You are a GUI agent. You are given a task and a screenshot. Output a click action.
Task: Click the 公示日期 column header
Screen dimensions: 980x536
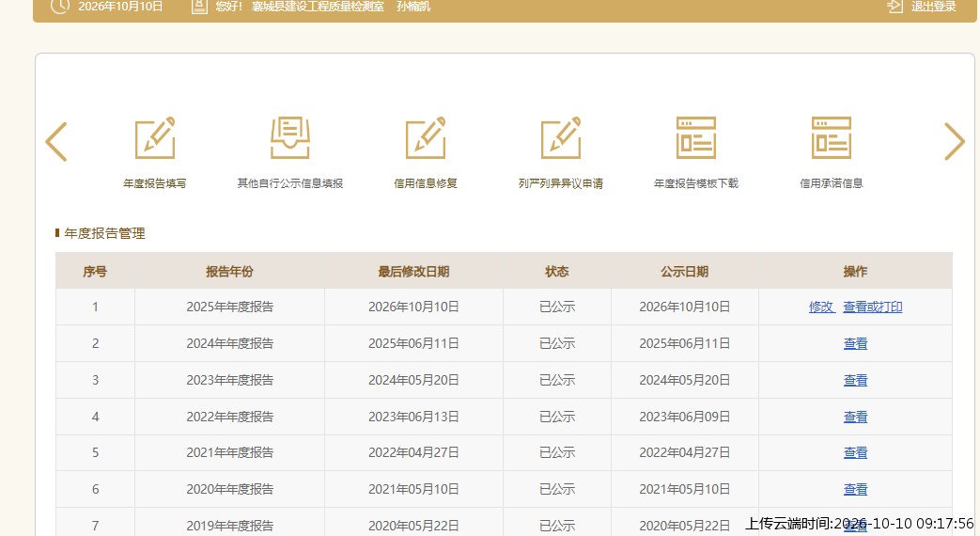pos(684,272)
